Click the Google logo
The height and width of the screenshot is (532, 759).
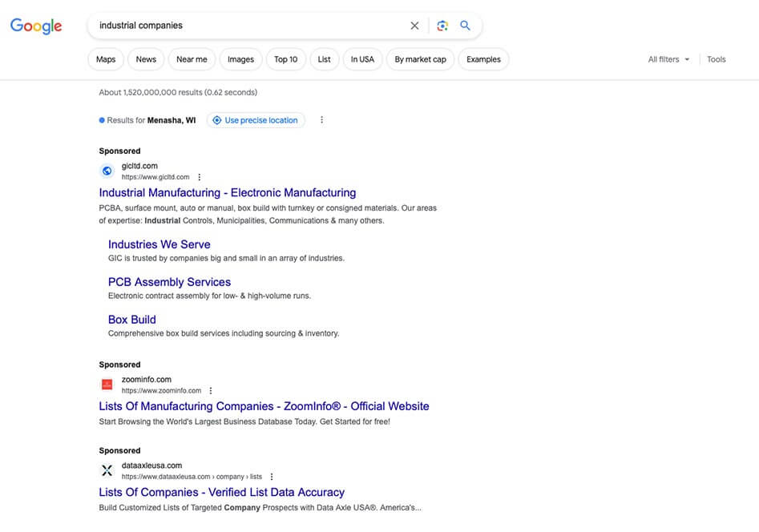point(36,26)
